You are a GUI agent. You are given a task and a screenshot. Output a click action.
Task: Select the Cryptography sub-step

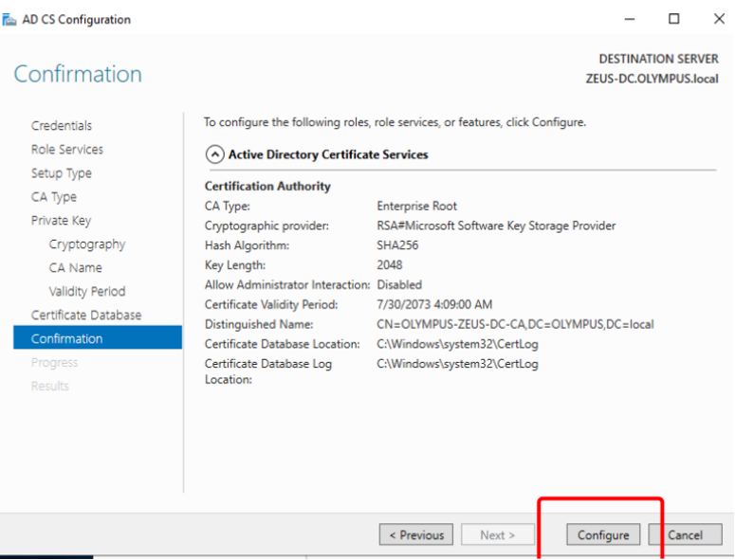87,244
